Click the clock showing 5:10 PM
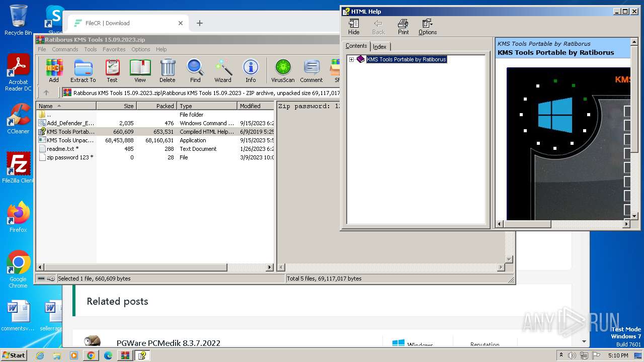644x362 pixels. [x=618, y=355]
